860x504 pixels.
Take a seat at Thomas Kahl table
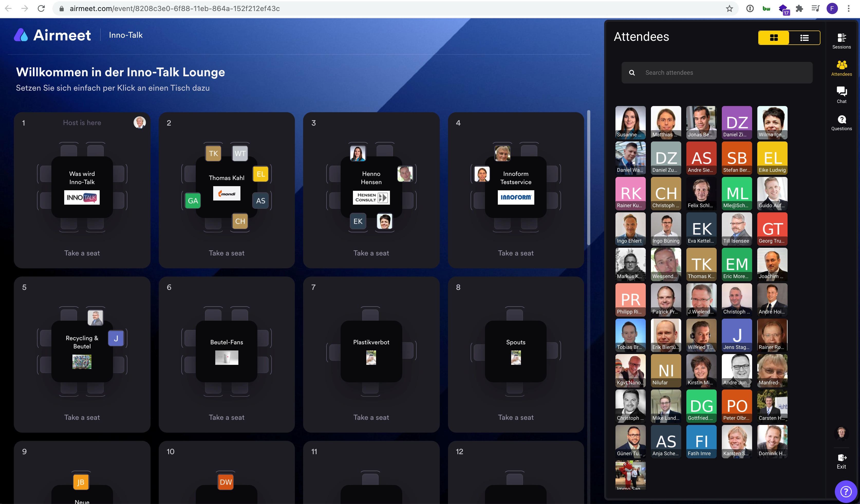point(226,253)
